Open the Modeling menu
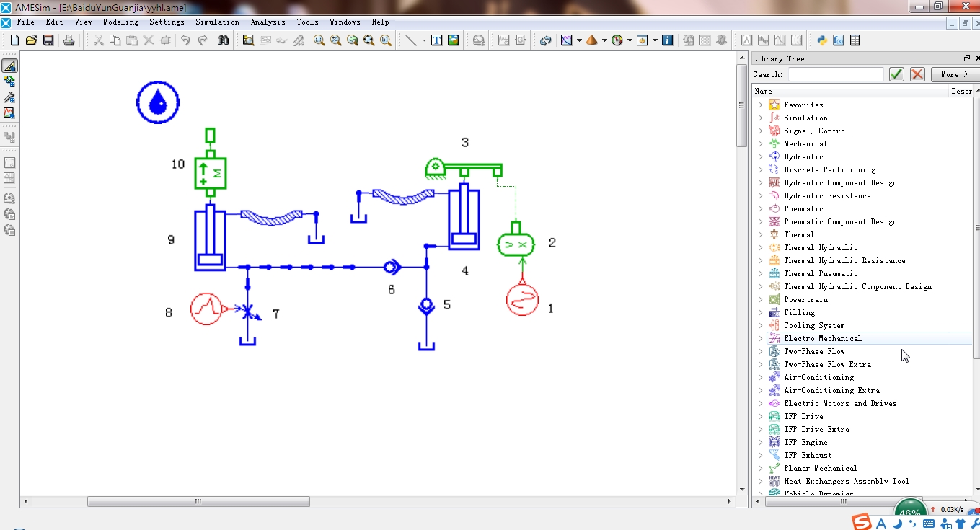The height and width of the screenshot is (530, 980). tap(120, 22)
